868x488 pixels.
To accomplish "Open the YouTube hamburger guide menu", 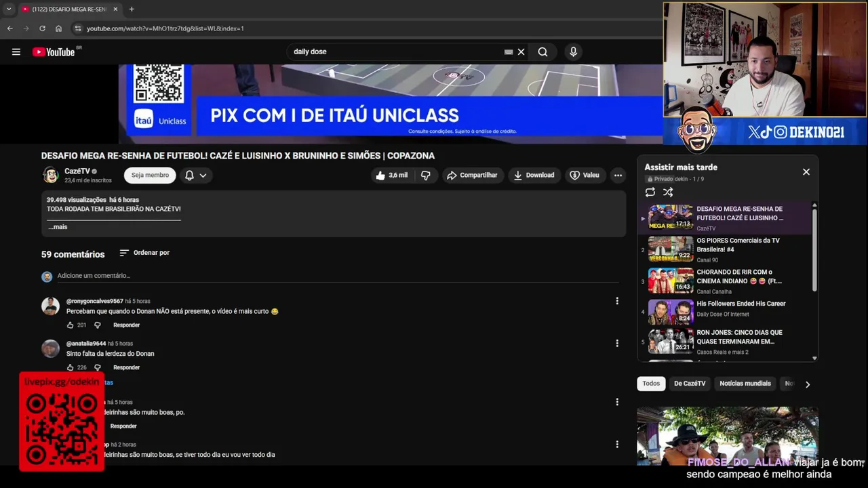I will click(x=16, y=52).
